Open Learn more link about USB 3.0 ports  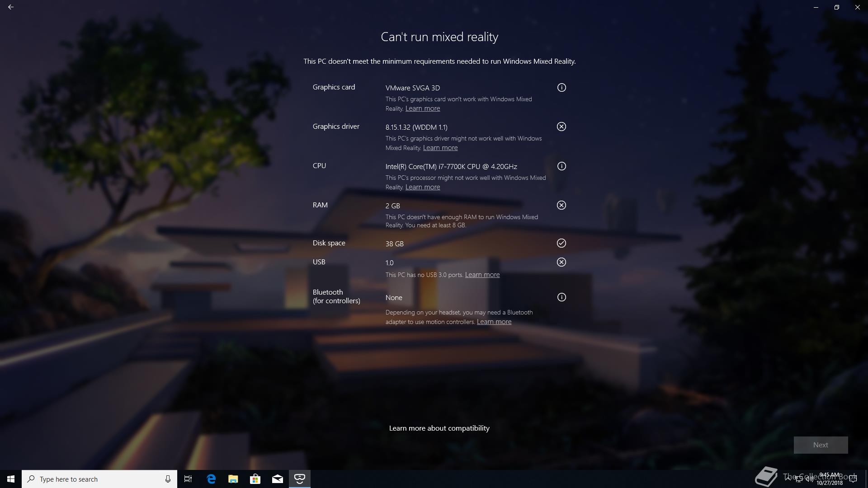482,275
